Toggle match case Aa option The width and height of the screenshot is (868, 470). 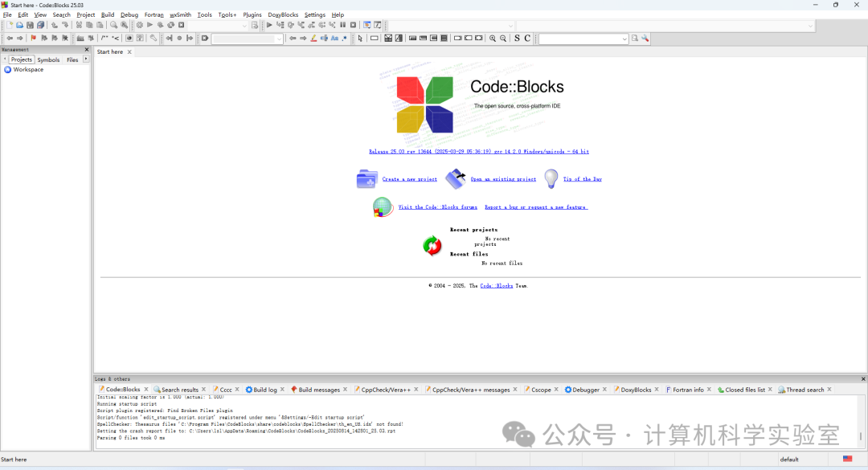coord(334,39)
